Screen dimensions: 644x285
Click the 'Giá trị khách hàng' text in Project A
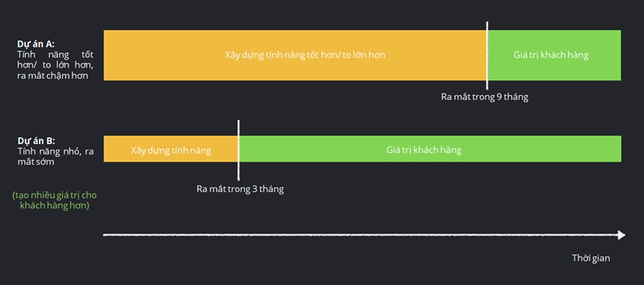point(551,55)
